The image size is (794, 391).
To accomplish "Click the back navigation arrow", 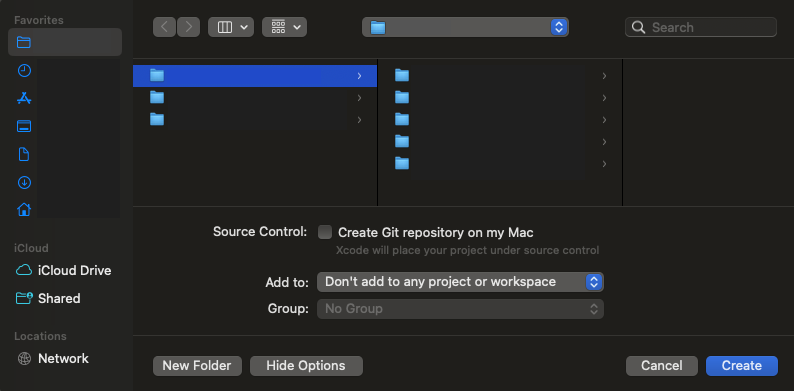I will coord(165,27).
